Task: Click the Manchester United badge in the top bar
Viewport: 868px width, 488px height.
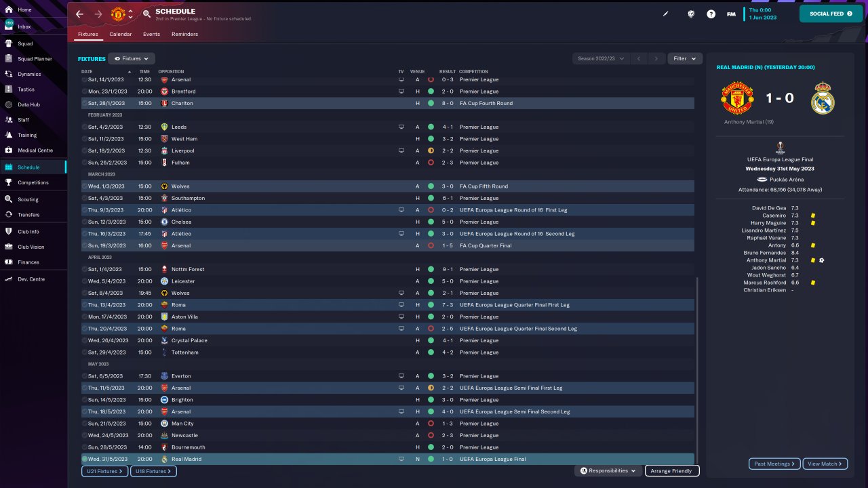Action: pos(118,14)
